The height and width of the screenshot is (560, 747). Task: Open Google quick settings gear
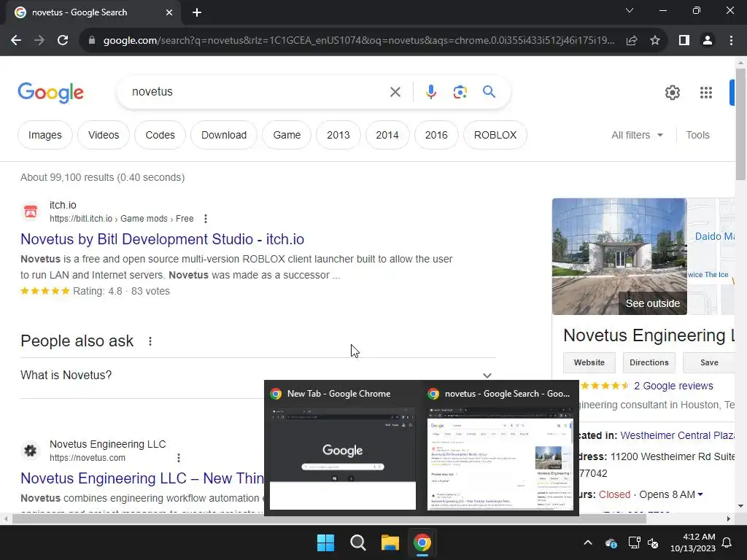click(x=672, y=93)
